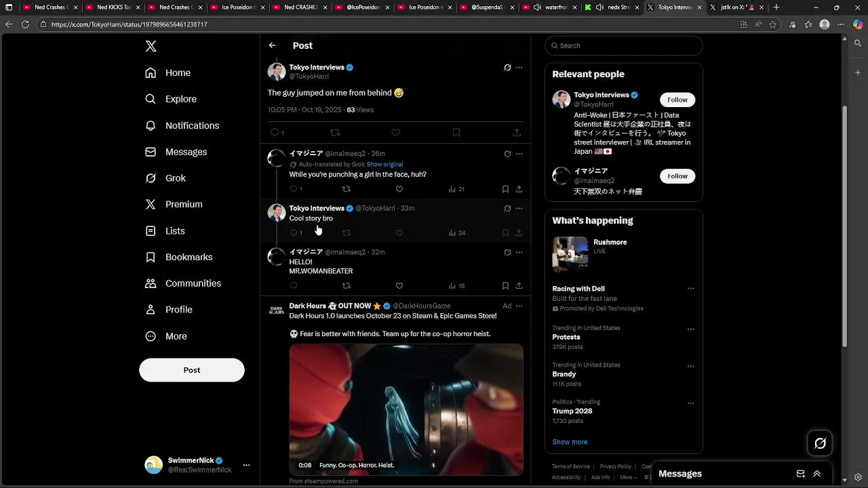Repost the 'punching a girl' reply
Viewport: 868px width, 488px height.
click(347, 189)
